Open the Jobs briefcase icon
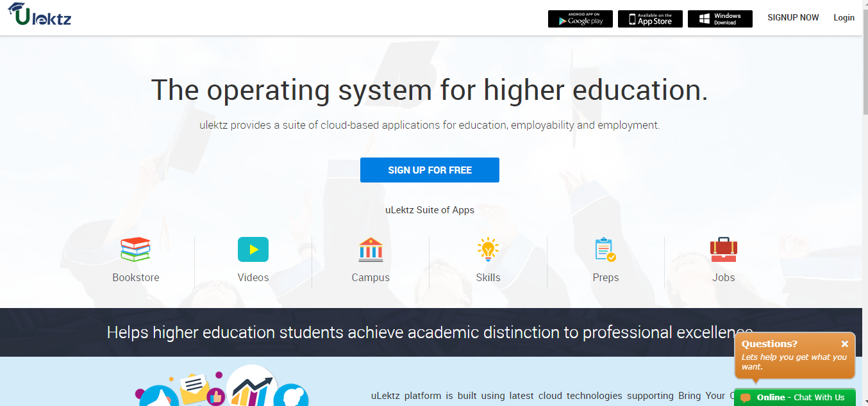 coord(723,249)
